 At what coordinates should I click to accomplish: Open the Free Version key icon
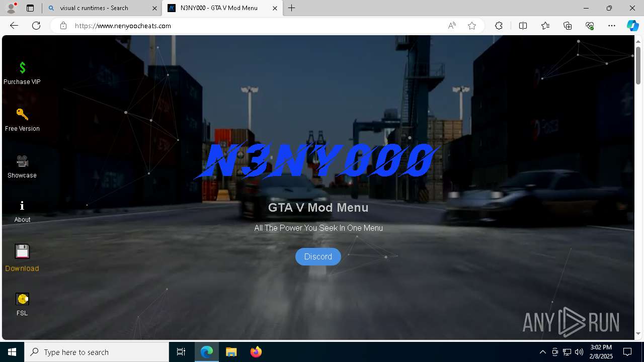pyautogui.click(x=22, y=114)
